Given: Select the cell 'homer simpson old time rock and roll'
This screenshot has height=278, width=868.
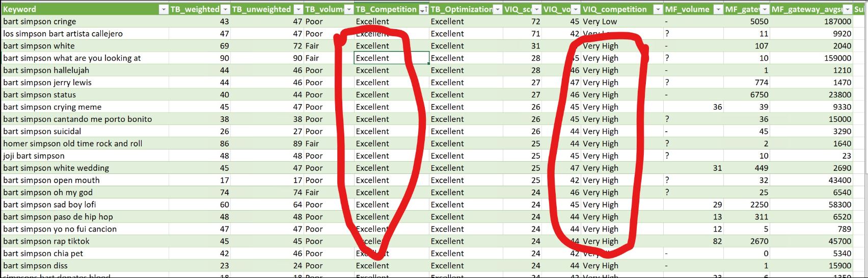Looking at the screenshot, I should pos(85,144).
